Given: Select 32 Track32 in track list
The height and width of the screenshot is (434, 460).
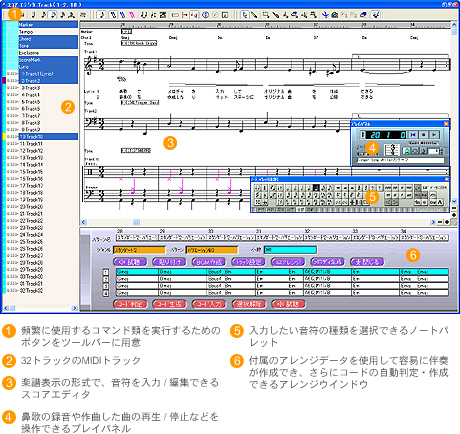Looking at the screenshot, I should (x=48, y=291).
